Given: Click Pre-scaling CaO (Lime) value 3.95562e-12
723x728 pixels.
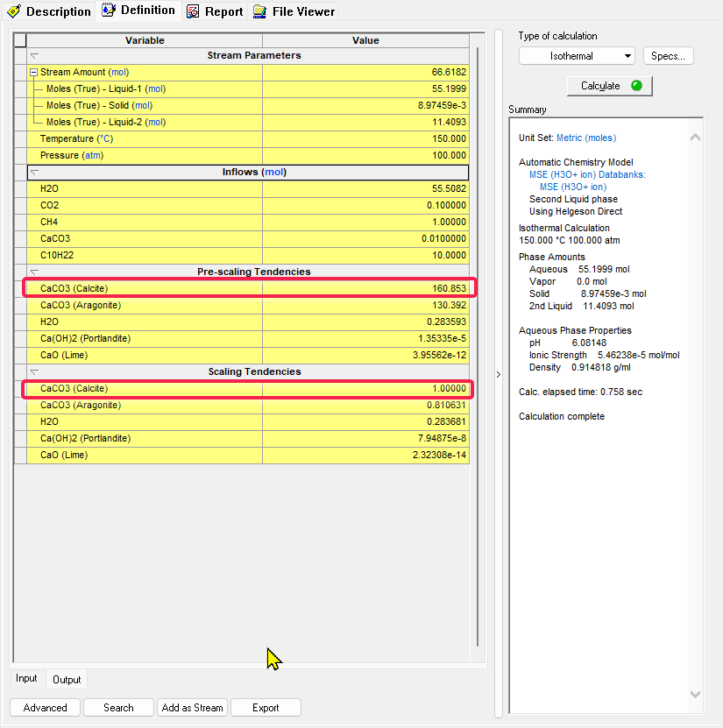Looking at the screenshot, I should pos(366,355).
